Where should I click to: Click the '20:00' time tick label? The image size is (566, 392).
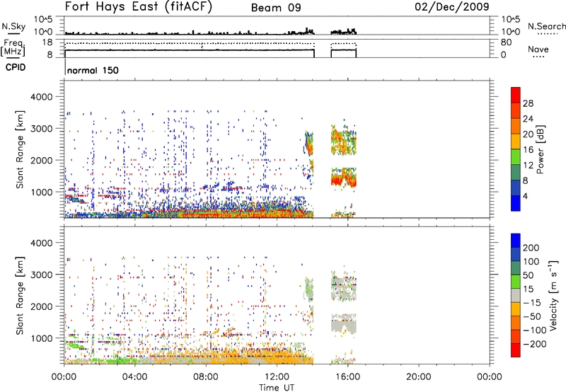click(x=418, y=377)
